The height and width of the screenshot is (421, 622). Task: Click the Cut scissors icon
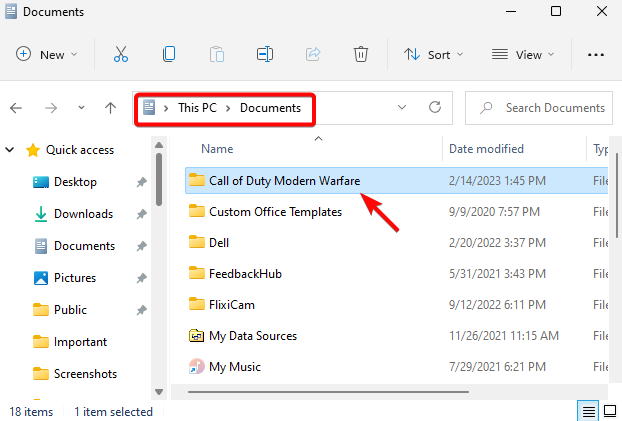click(121, 54)
